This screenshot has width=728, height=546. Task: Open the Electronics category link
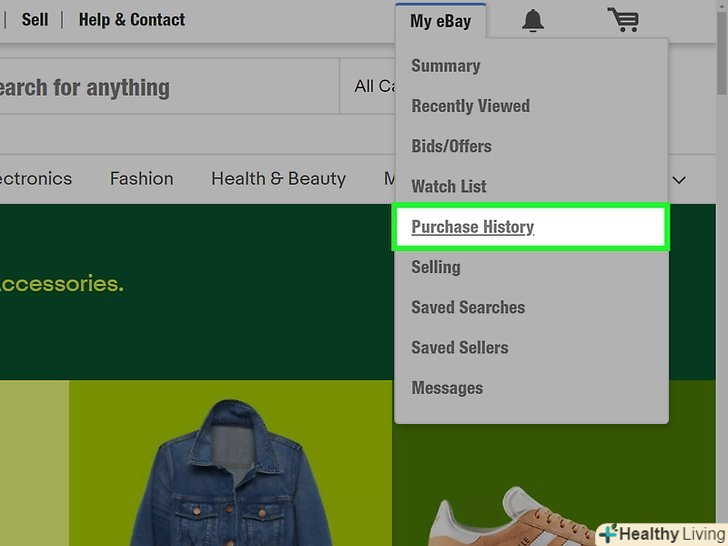point(36,179)
